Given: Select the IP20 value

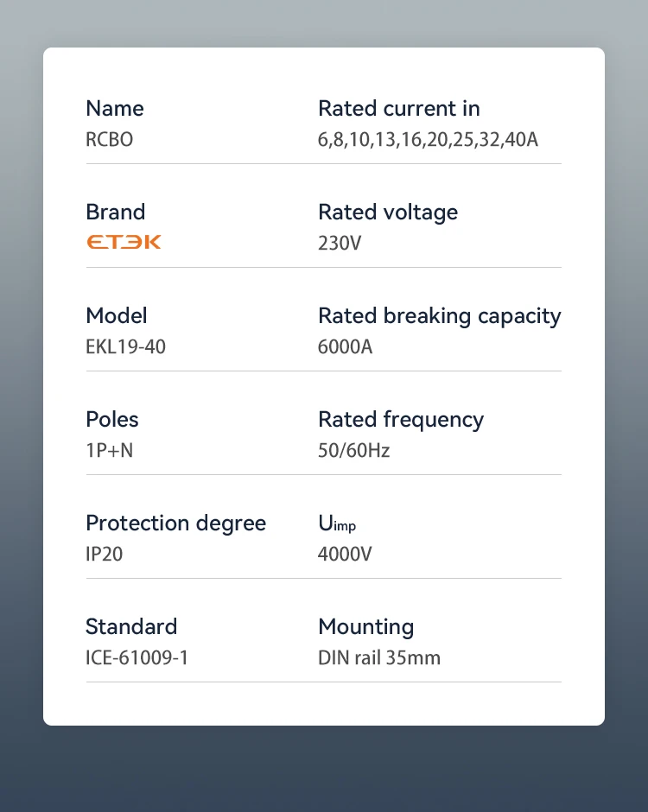Looking at the screenshot, I should coord(105,554).
